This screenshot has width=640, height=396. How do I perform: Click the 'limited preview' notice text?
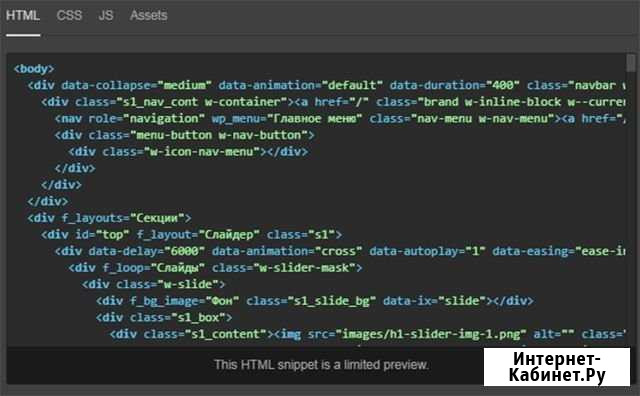click(322, 365)
